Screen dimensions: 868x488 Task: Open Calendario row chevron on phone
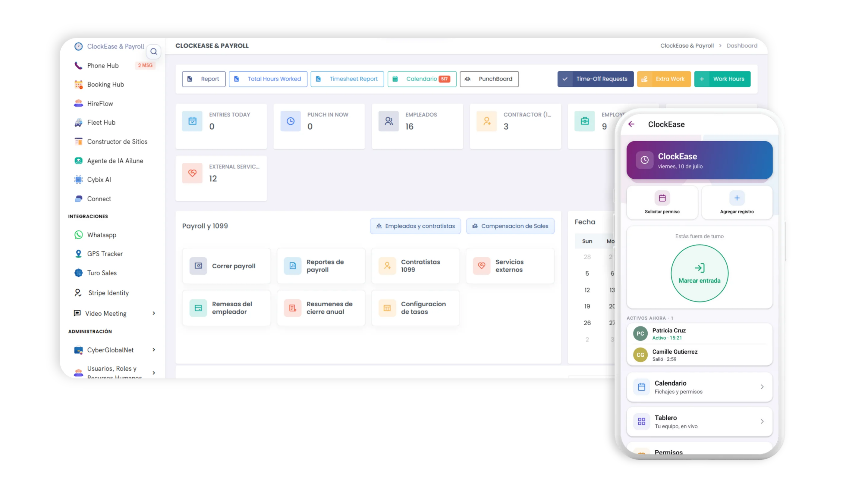pyautogui.click(x=762, y=387)
